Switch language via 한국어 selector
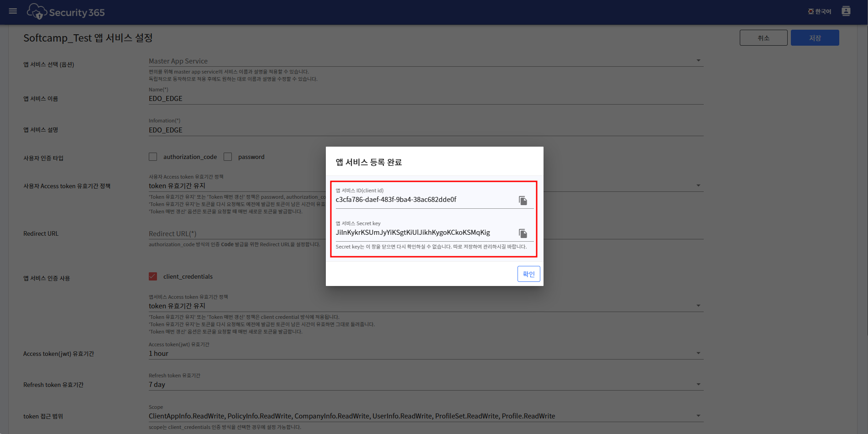Viewport: 868px width, 434px height. (820, 11)
